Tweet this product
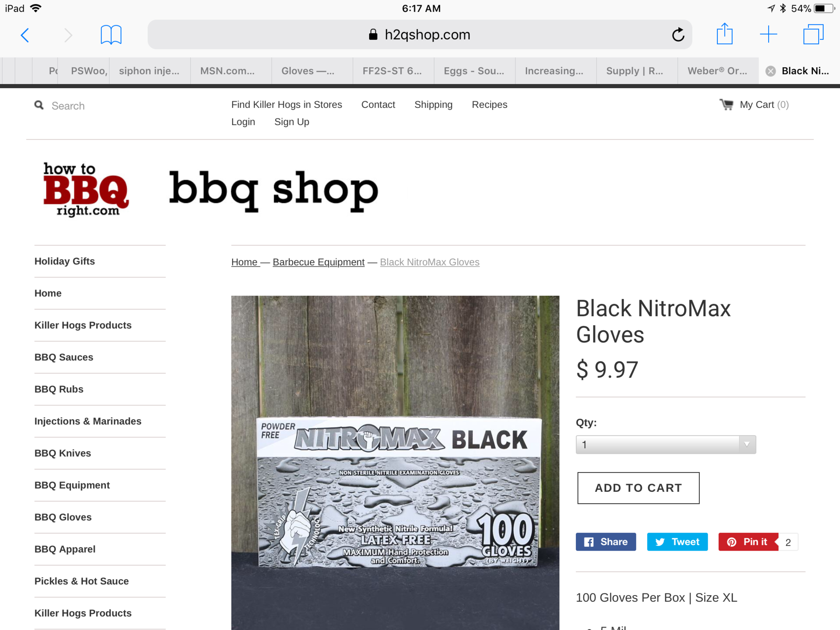 [x=677, y=542]
